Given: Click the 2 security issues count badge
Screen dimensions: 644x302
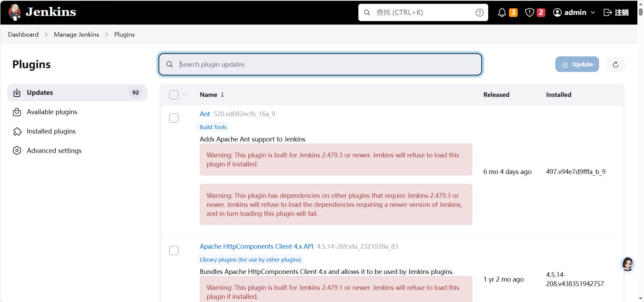Looking at the screenshot, I should (x=541, y=12).
